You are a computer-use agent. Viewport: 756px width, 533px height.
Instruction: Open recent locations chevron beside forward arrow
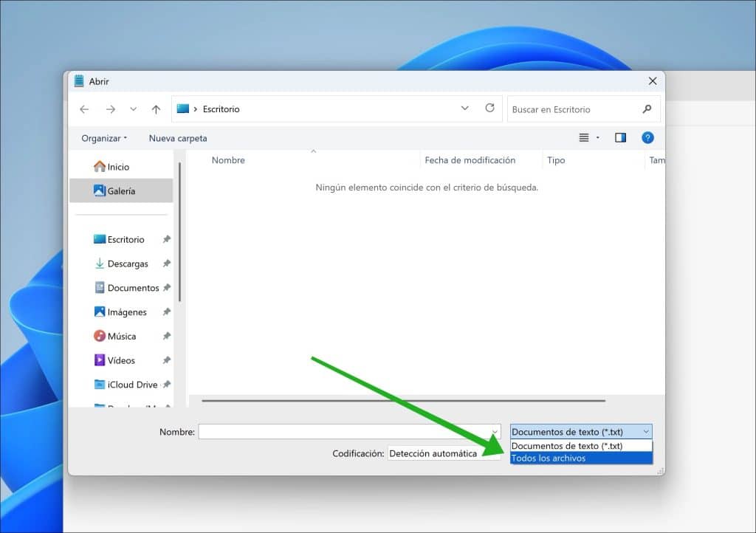(x=133, y=109)
